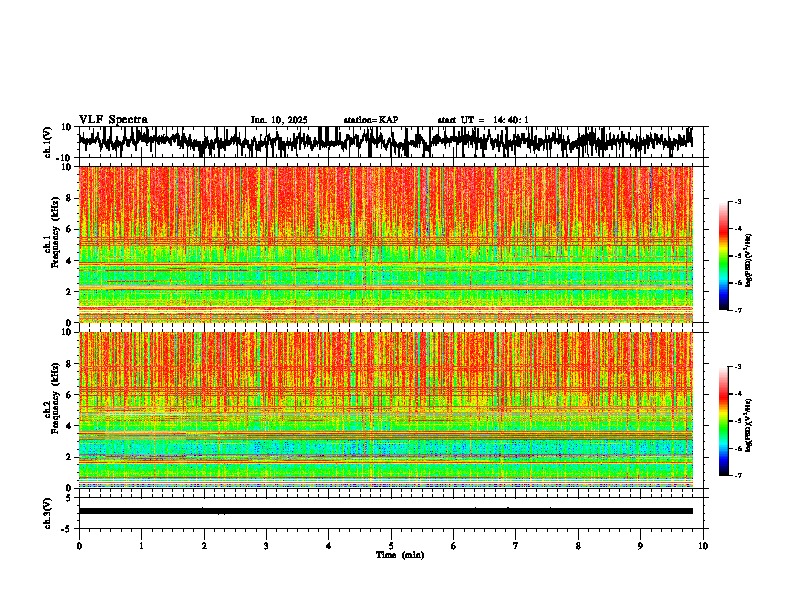Click the "-3" label on ch.2 color bar

click(737, 367)
